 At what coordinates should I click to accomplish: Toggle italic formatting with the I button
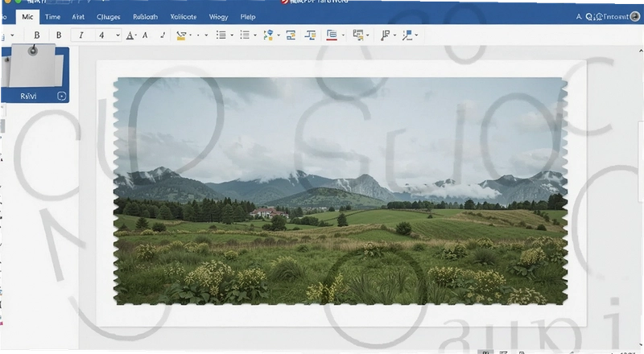(81, 35)
